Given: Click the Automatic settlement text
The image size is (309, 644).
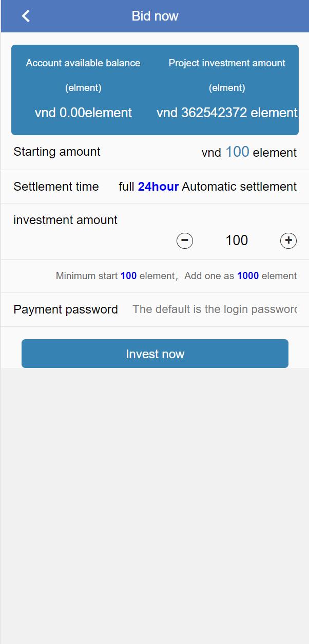Looking at the screenshot, I should point(239,187).
